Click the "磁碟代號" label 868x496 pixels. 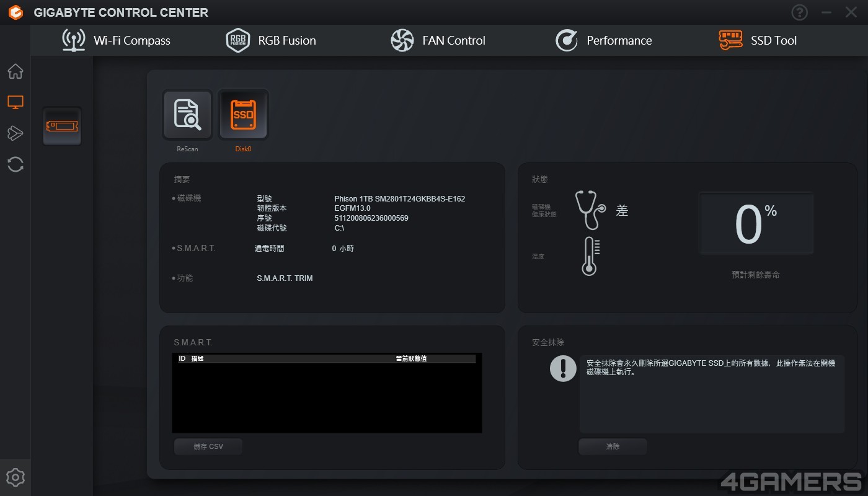point(272,228)
